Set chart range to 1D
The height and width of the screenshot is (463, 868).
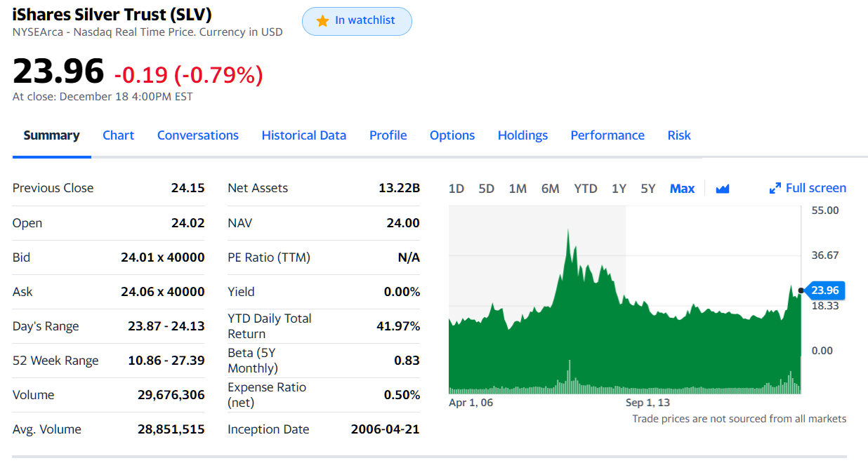456,189
